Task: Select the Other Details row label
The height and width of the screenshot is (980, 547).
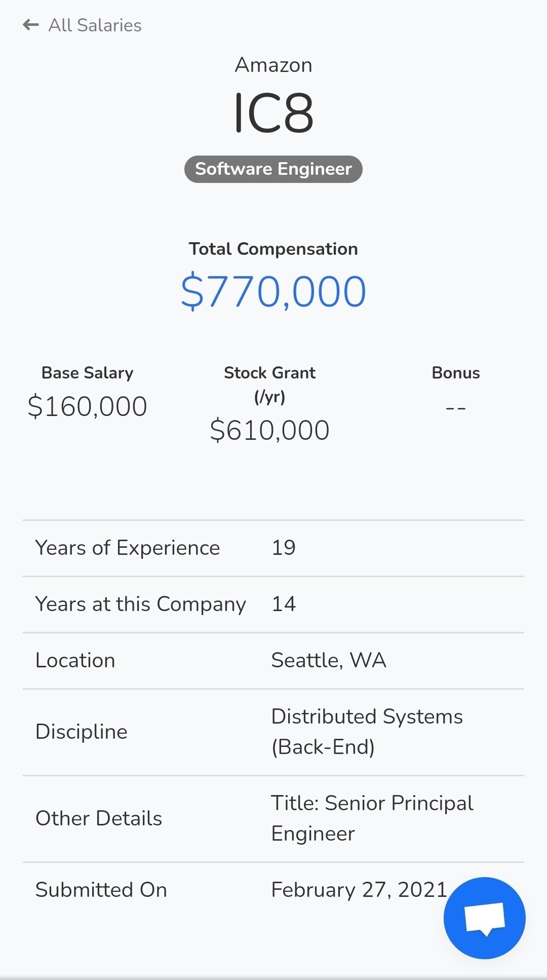Action: tap(99, 818)
